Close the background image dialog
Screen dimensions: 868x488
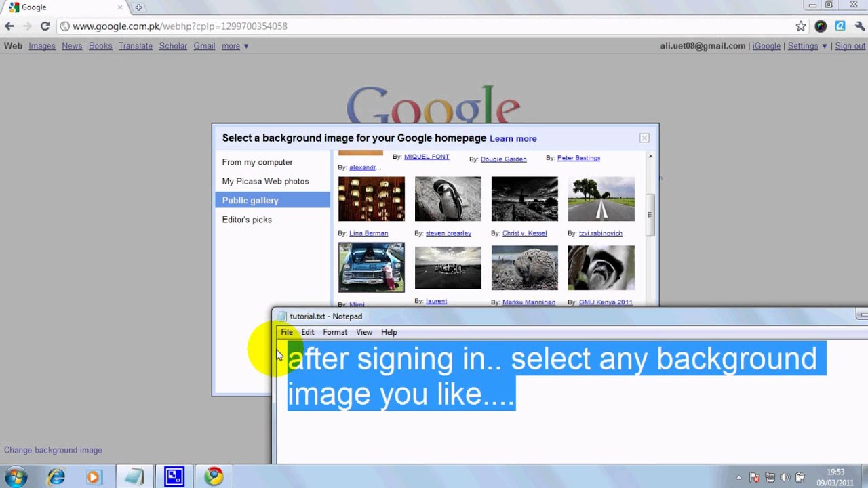[644, 138]
